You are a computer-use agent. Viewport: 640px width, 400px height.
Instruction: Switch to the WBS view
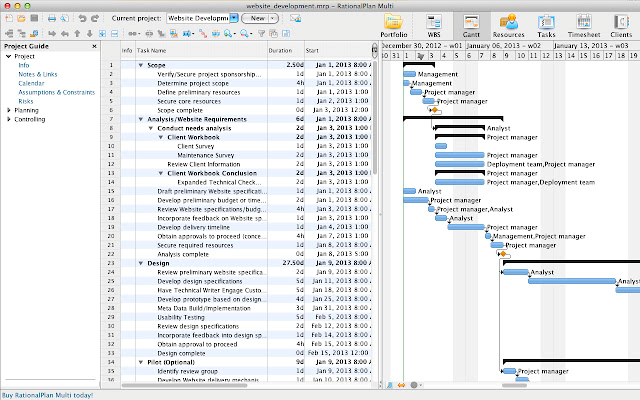[x=434, y=26]
